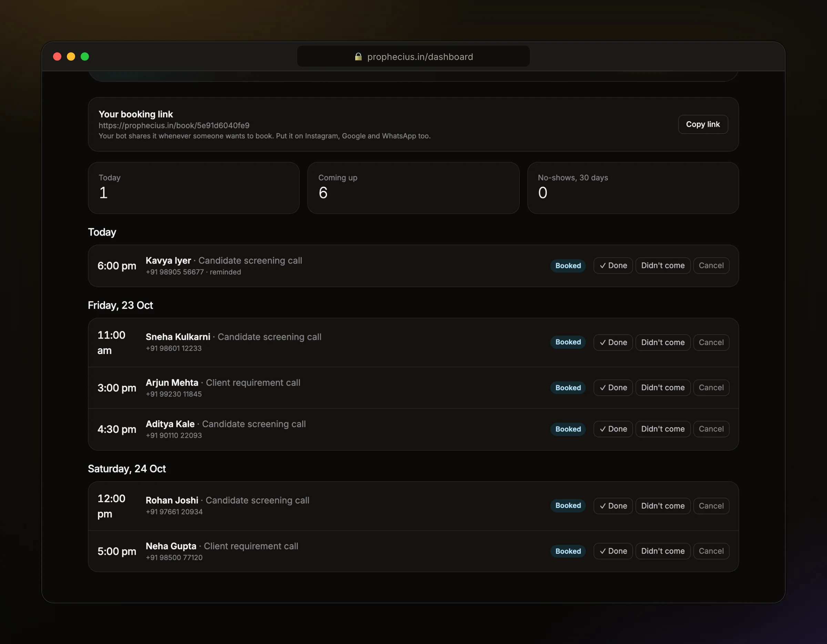The height and width of the screenshot is (644, 827).
Task: Mark Arjun Mehta appointment as Done
Action: pos(613,387)
